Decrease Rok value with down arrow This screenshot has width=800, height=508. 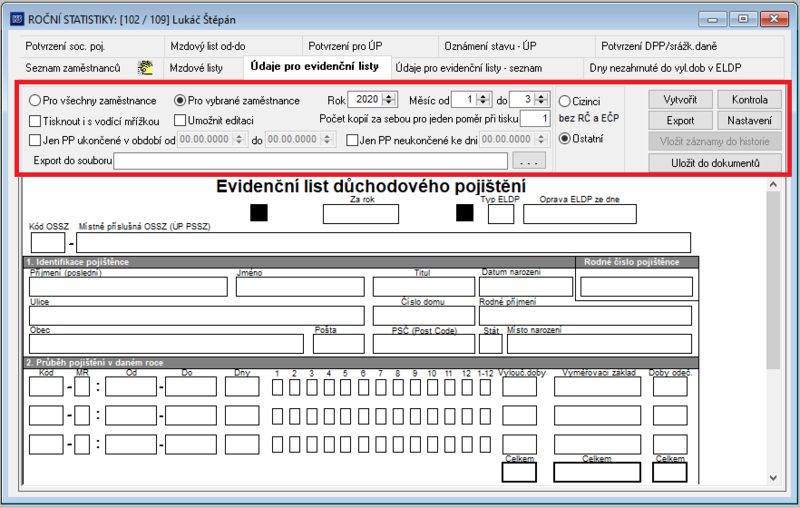click(389, 103)
